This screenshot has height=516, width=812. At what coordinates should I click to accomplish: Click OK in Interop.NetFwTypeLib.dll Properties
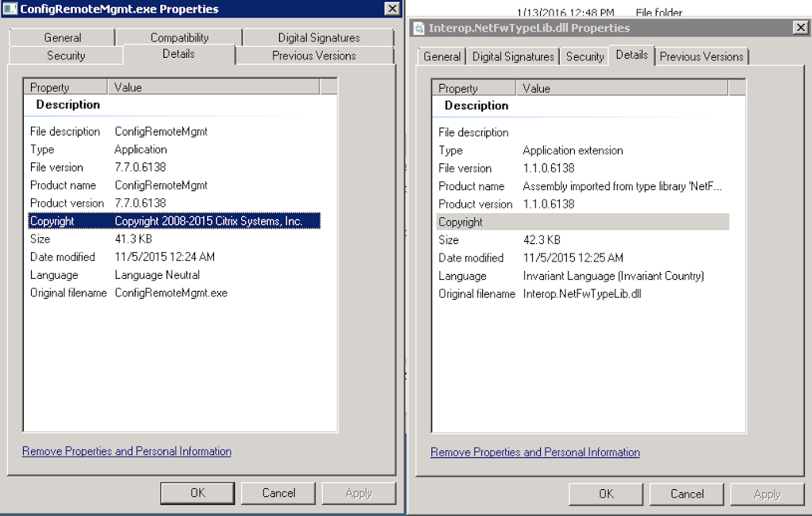tap(606, 494)
